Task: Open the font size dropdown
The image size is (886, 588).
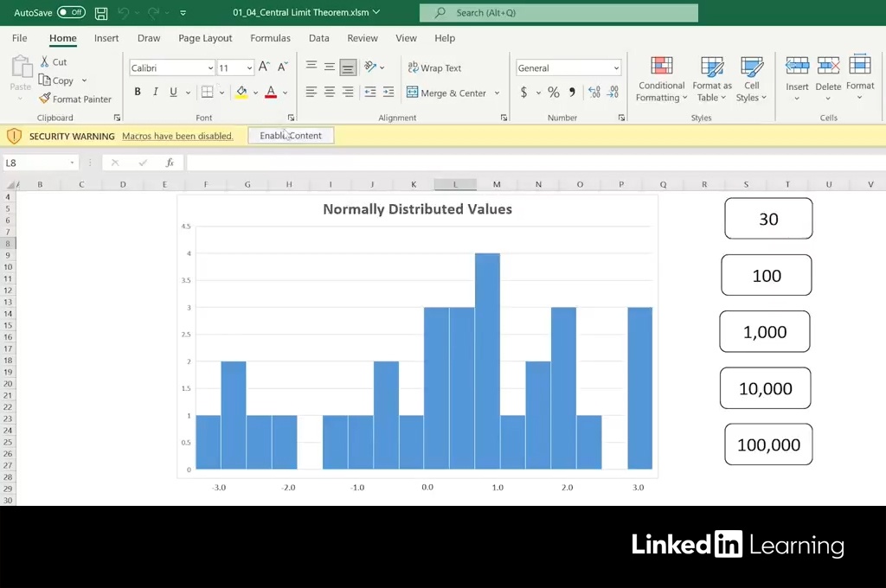Action: [249, 68]
